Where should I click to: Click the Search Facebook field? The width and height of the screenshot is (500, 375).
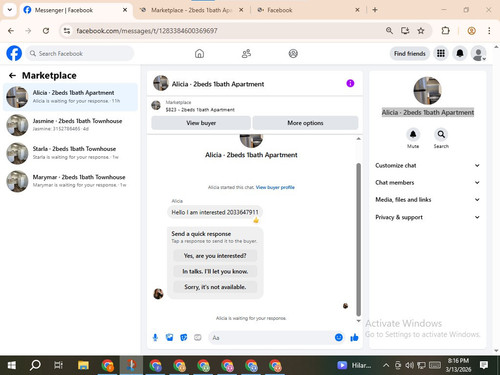(80, 53)
